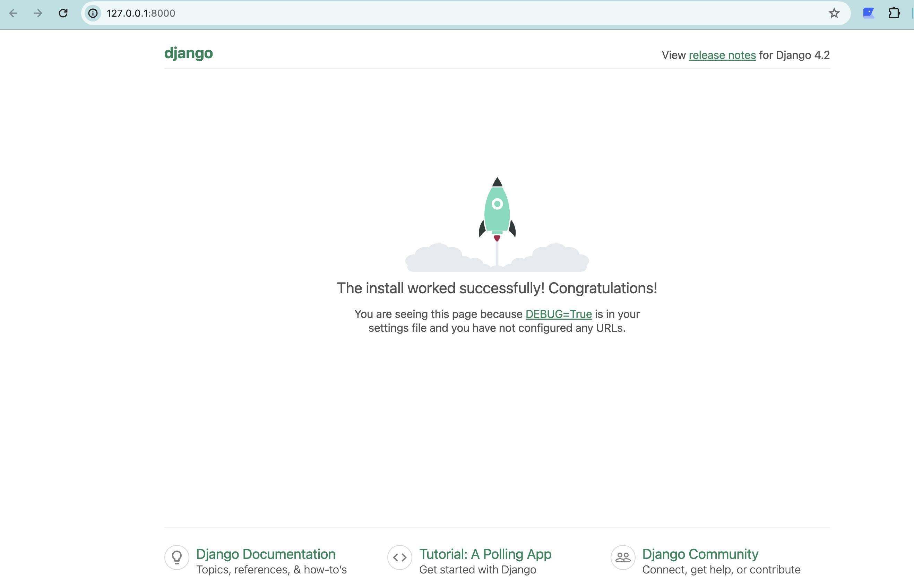Screen dimensions: 914x588
Task: Click the django logo in the header
Action: (188, 53)
